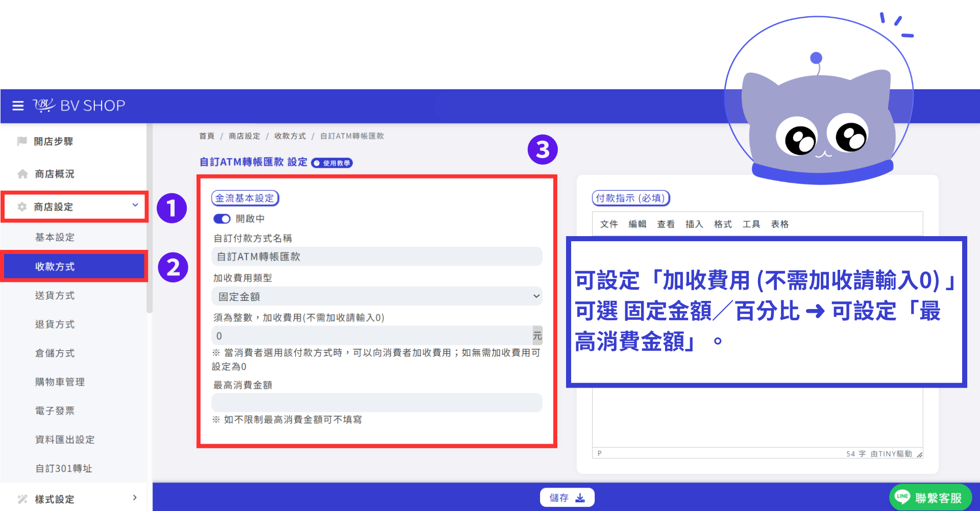The image size is (980, 511).
Task: Click the 最高消費金額 input field
Action: coord(377,402)
